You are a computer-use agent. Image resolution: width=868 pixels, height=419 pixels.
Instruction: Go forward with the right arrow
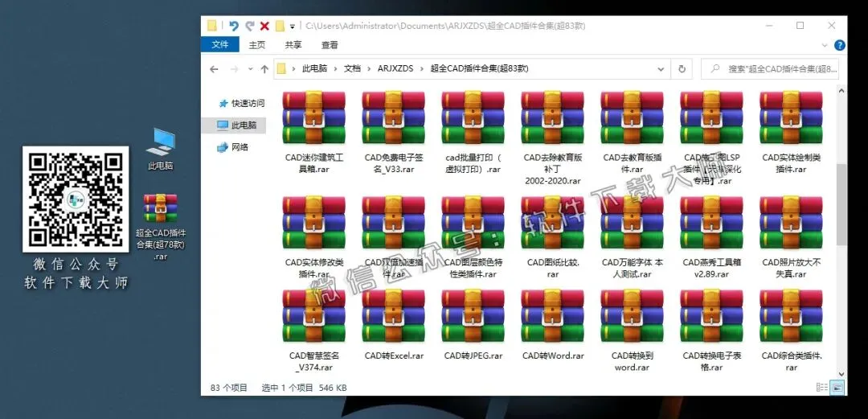(234, 69)
